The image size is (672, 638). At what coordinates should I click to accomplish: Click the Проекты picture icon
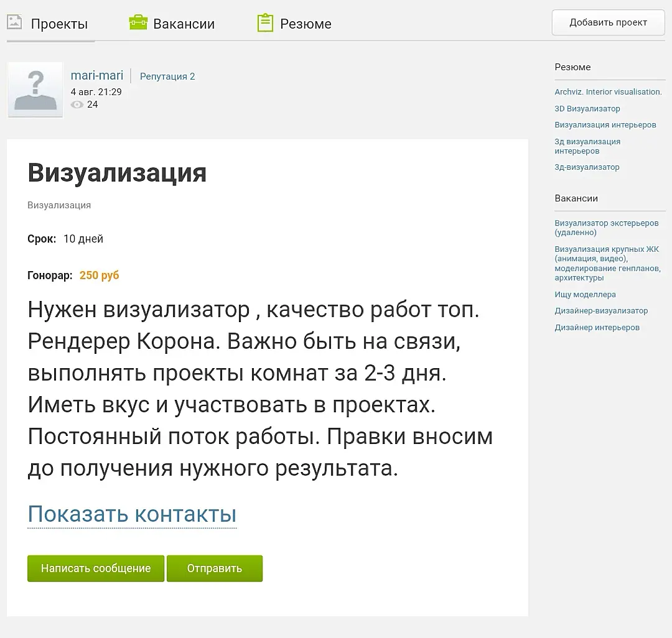tap(14, 22)
